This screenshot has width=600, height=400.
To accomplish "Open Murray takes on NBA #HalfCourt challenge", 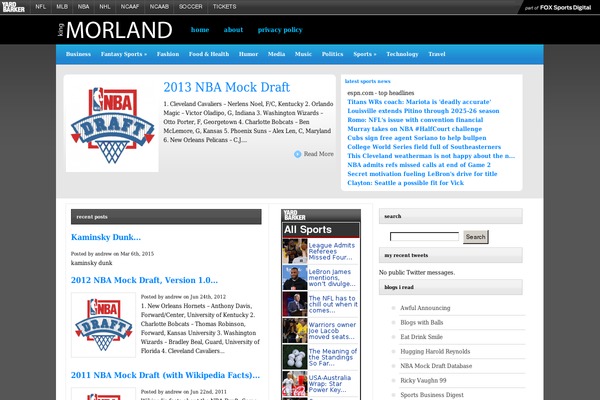I will (x=414, y=129).
